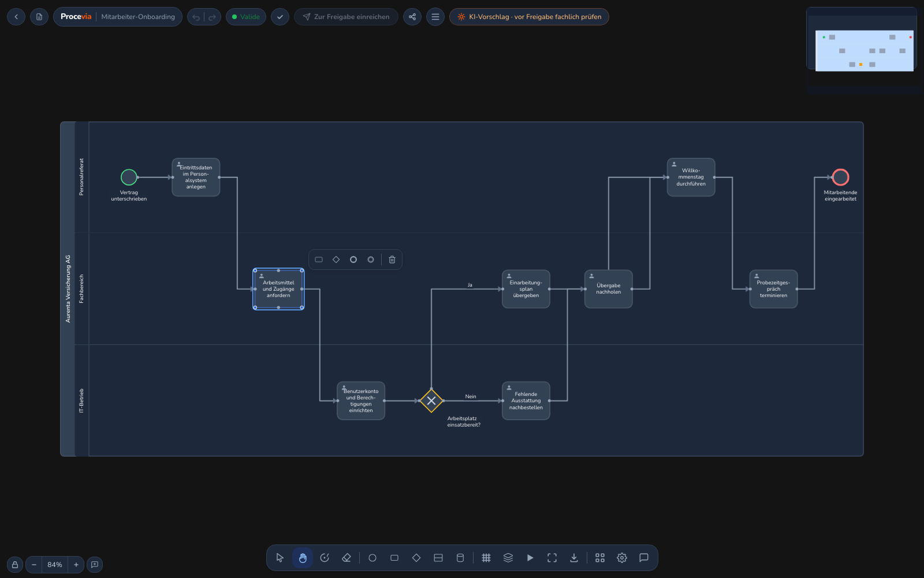Viewport: 924px width, 578px height.
Task: Click the 84% zoom level
Action: [x=55, y=565]
